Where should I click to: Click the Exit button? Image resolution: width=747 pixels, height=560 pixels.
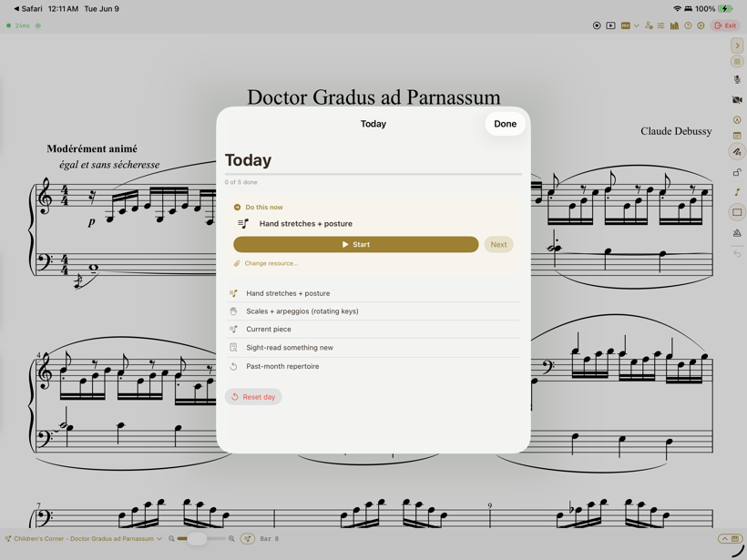725,25
